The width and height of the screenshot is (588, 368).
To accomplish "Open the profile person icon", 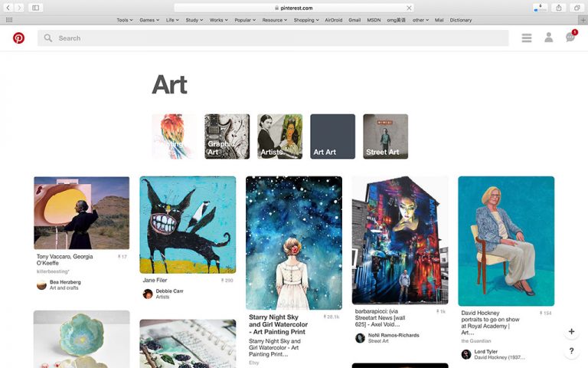I will pyautogui.click(x=549, y=37).
